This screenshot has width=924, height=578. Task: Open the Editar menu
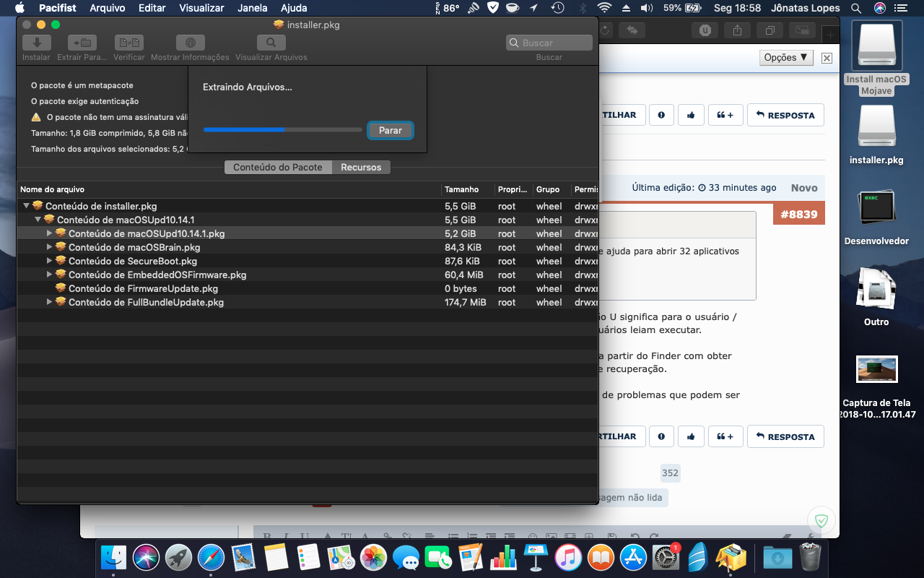152,8
